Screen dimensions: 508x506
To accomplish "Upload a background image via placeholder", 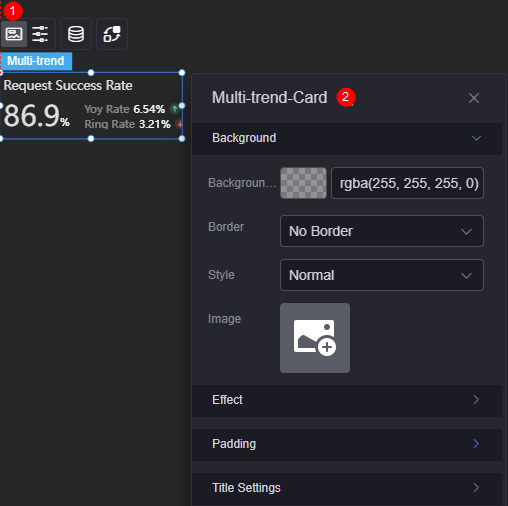I will click(x=315, y=338).
